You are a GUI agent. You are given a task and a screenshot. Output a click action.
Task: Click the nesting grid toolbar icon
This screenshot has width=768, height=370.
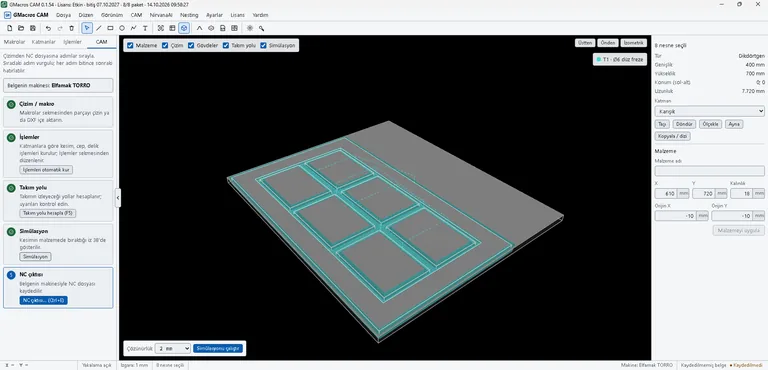coord(235,28)
